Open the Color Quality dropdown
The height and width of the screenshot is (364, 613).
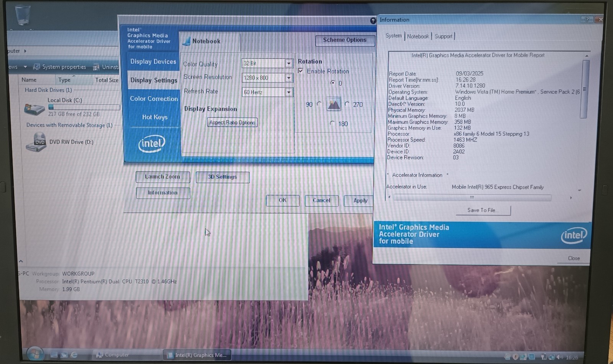pyautogui.click(x=289, y=63)
